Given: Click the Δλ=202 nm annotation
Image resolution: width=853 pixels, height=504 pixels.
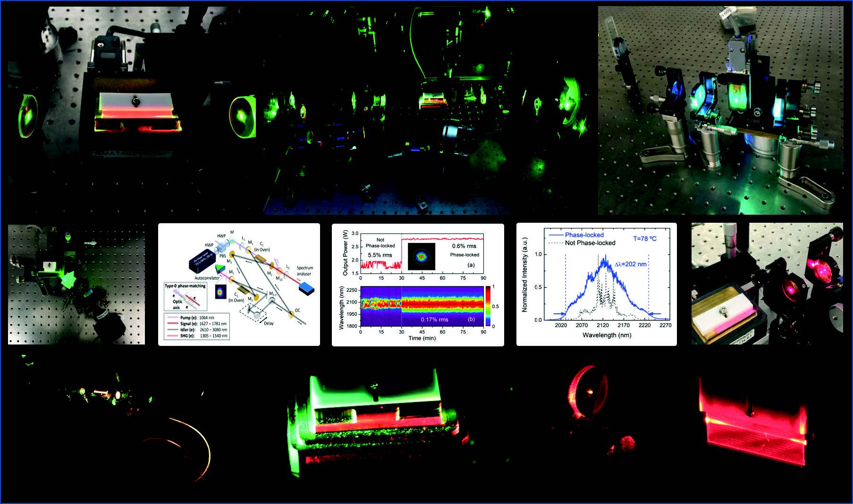Looking at the screenshot, I should pos(631,264).
